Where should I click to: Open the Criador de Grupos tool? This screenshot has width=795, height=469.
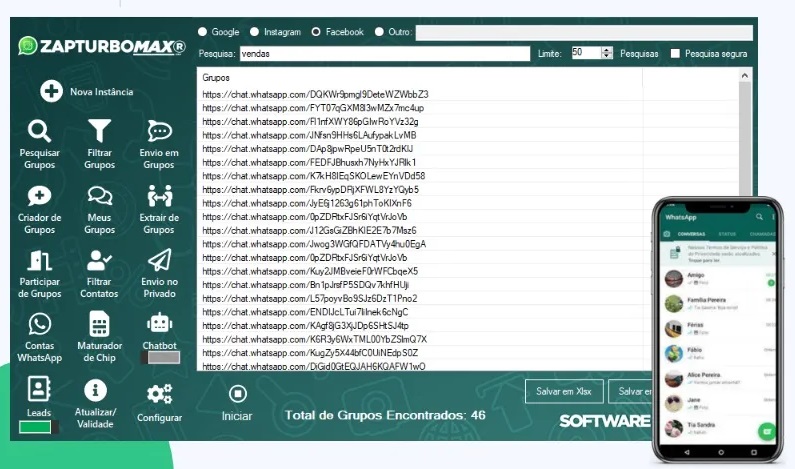tap(40, 197)
